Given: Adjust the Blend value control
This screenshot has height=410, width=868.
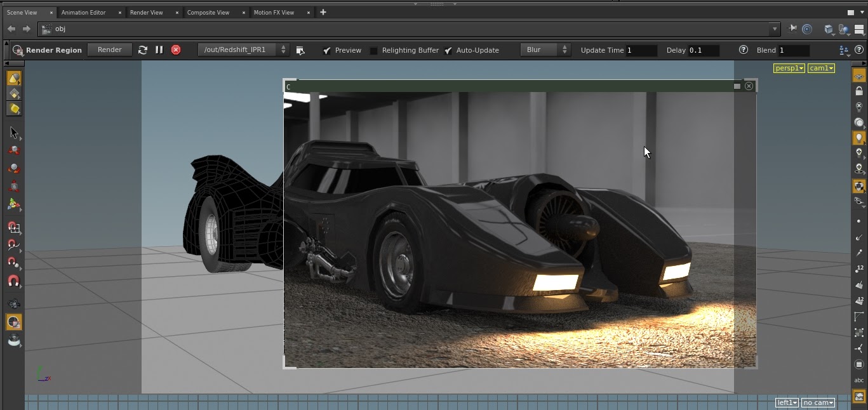Looking at the screenshot, I should pyautogui.click(x=794, y=50).
